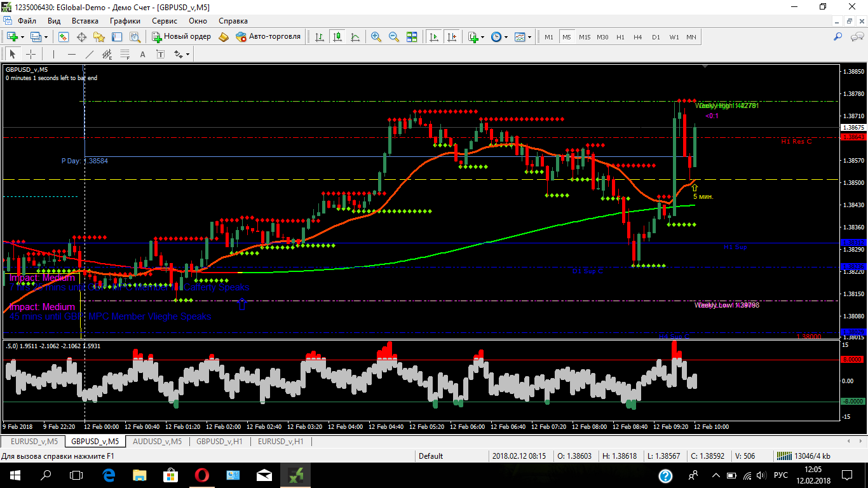The height and width of the screenshot is (488, 868).
Task: Switch to the EURUSD_v,H1 chart tab
Action: 280,441
